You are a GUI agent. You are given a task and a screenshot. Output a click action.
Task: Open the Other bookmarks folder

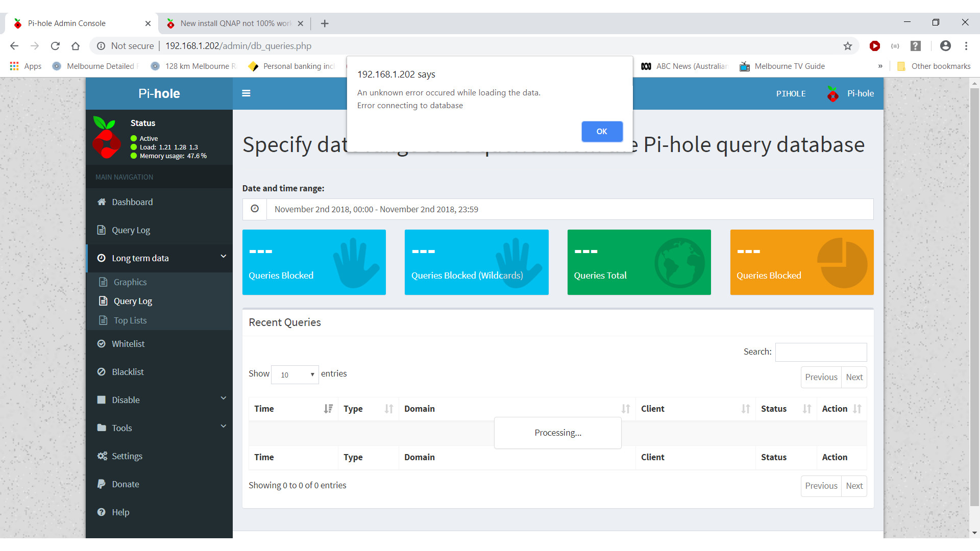point(934,66)
